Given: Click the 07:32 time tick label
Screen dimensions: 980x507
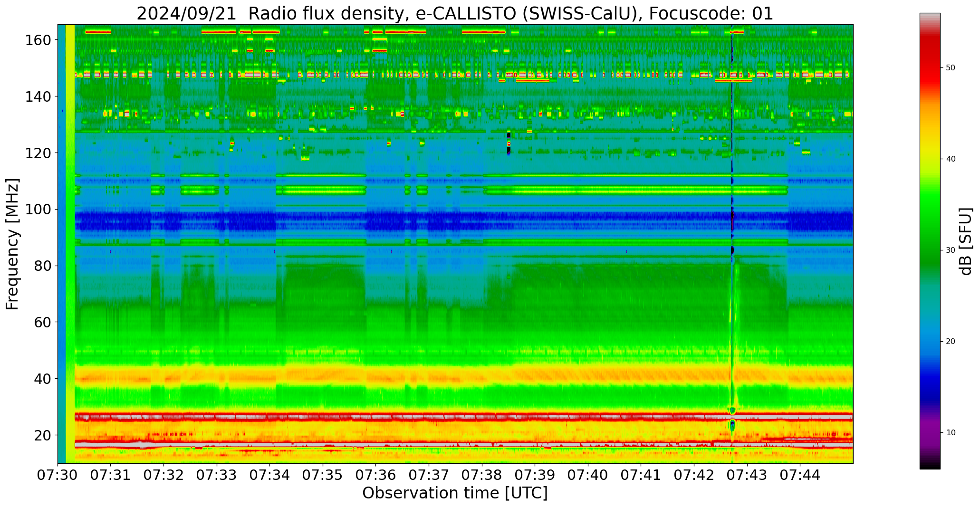Looking at the screenshot, I should coord(164,475).
